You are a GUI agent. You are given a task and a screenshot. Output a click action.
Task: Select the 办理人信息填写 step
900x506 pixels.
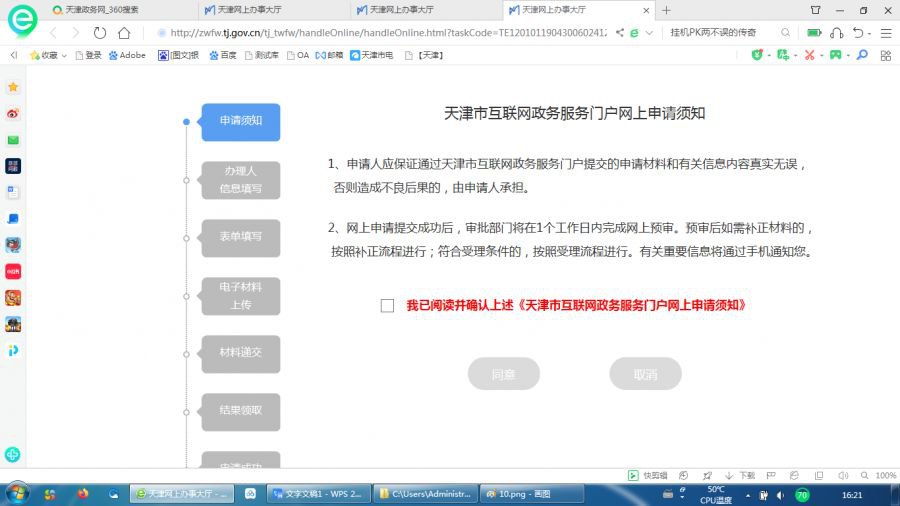click(240, 180)
